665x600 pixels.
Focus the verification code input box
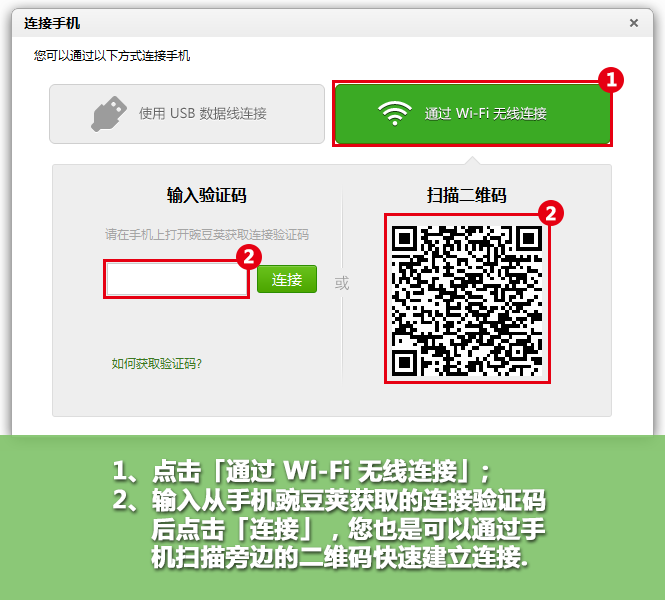(176, 279)
